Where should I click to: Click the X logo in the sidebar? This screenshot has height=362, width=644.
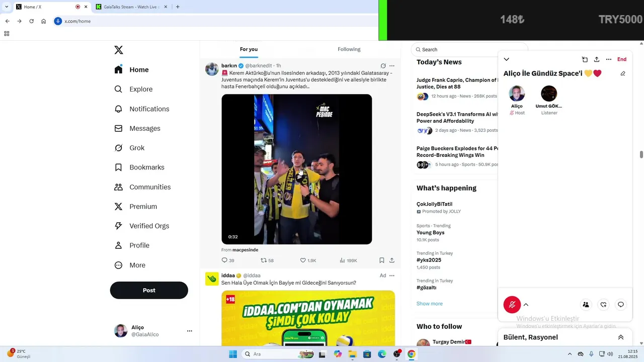coord(118,50)
